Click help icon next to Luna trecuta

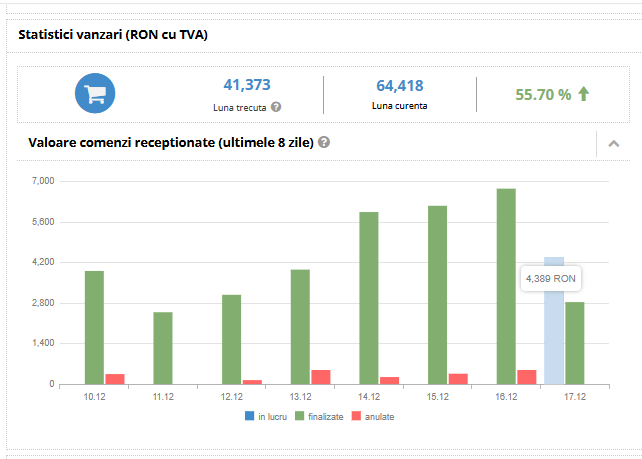[x=276, y=107]
